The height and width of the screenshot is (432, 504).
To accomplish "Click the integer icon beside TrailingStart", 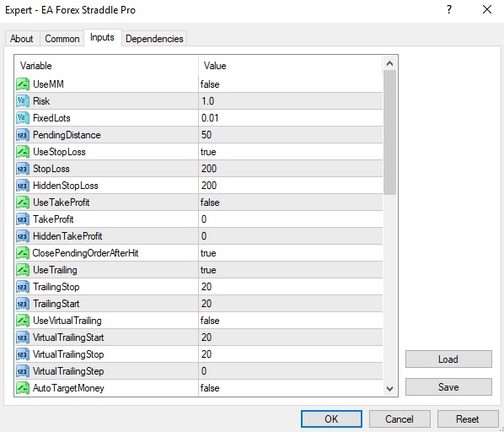I will click(x=23, y=304).
